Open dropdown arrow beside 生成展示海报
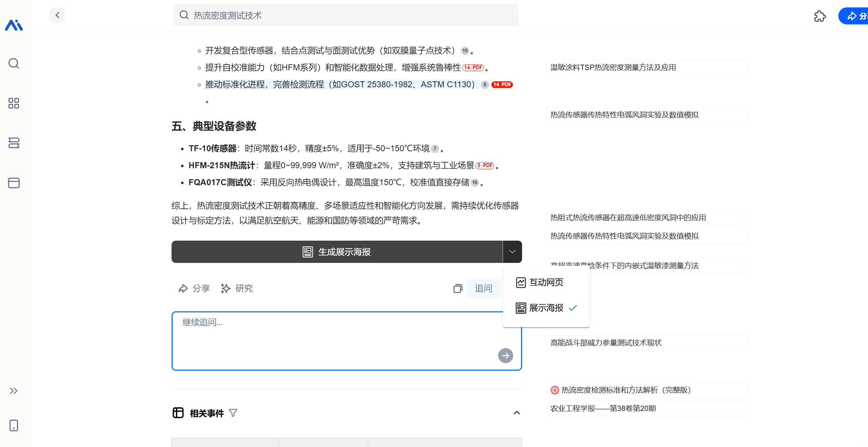The image size is (868, 447). (512, 252)
